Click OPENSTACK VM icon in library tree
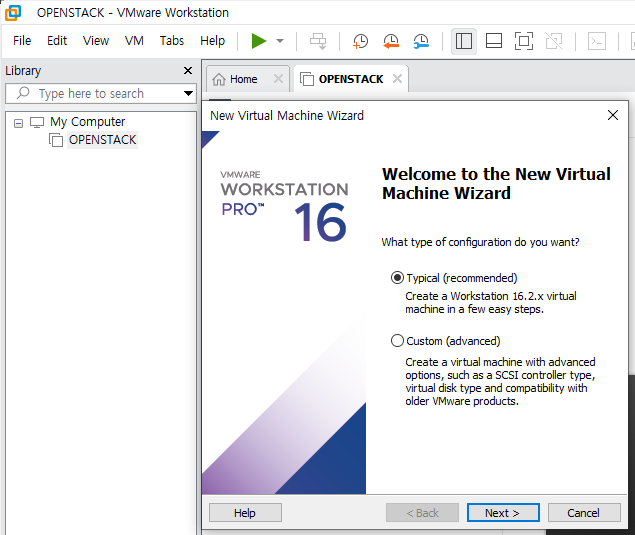Screen dimensions: 635x535 (x=56, y=140)
